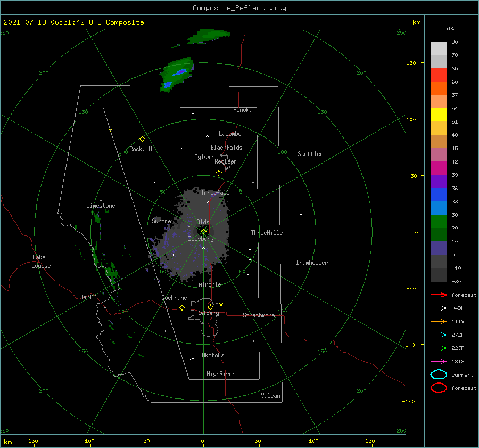Click the Olds label
Image resolution: width=479 pixels, height=448 pixels.
point(203,222)
